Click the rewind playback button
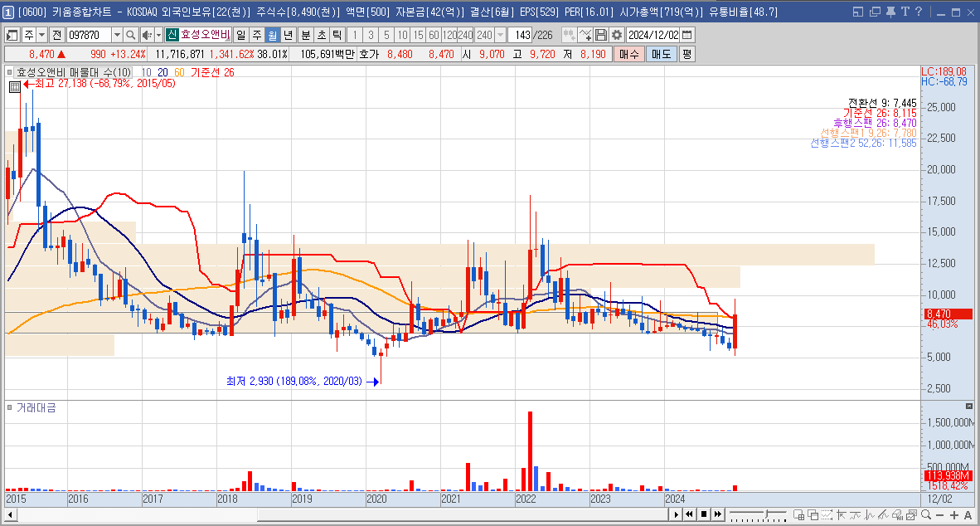This screenshot has height=526, width=980. 689,514
